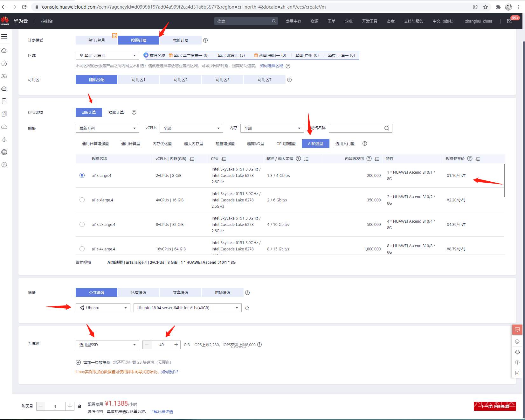Sort by vCPUs memory column icon
Viewport: 525px width, 420px height.
coord(192,159)
